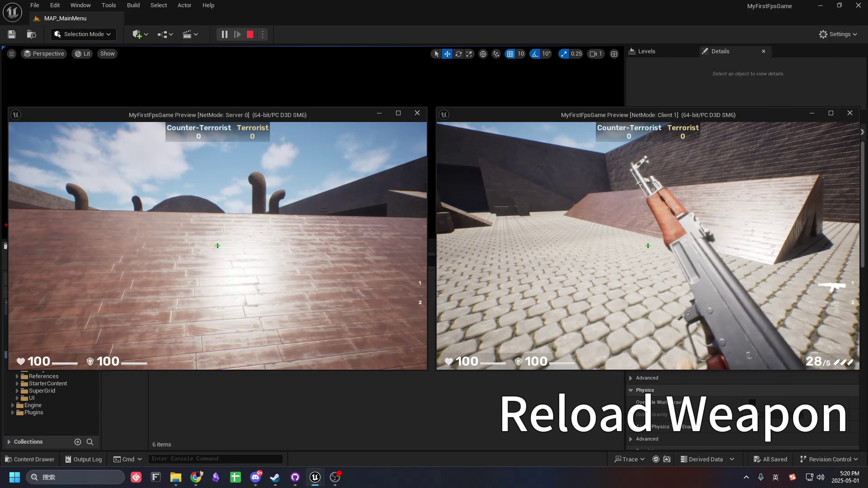The image size is (868, 488).
Task: Select the rotate transform tool
Action: pyautogui.click(x=458, y=54)
